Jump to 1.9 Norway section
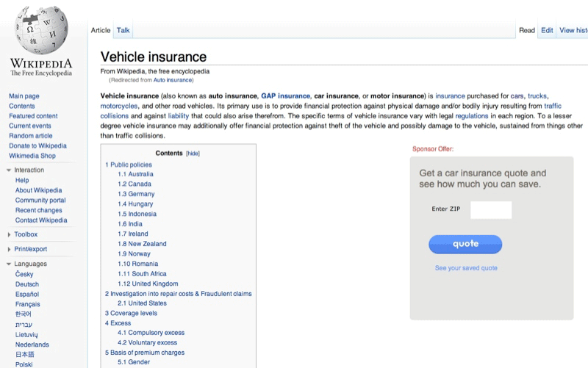 coord(134,253)
